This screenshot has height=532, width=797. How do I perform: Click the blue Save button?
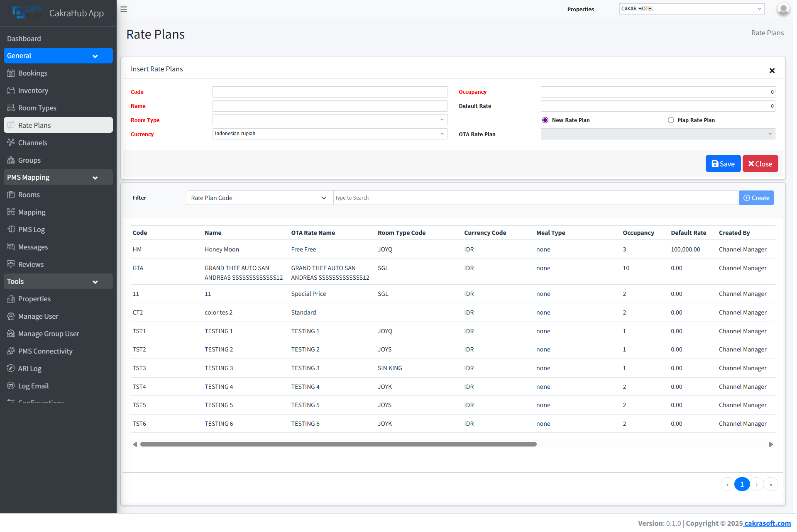point(723,164)
